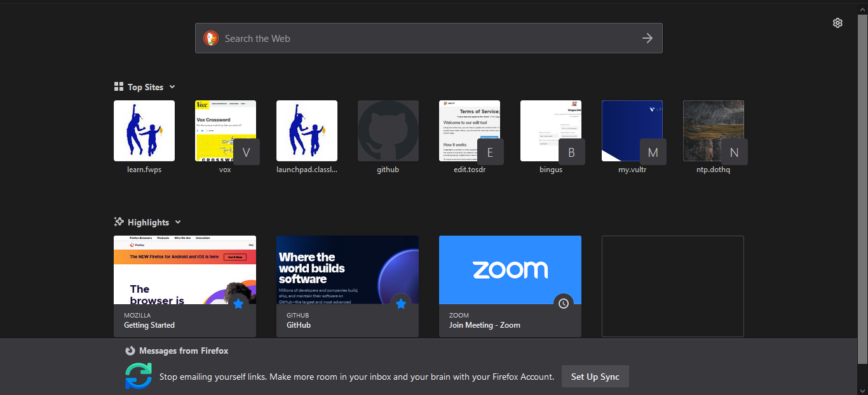868x395 pixels.
Task: Open the bingus top site tile
Action: point(551,131)
